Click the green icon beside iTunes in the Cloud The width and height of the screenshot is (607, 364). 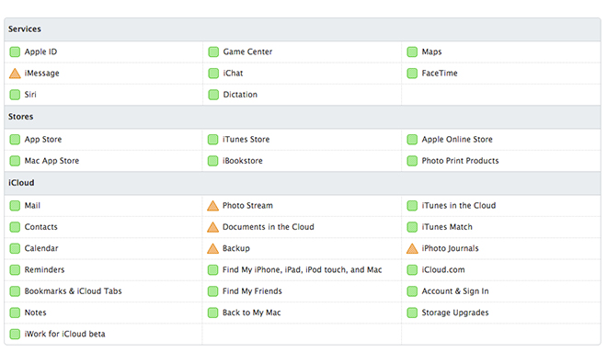[x=412, y=205]
